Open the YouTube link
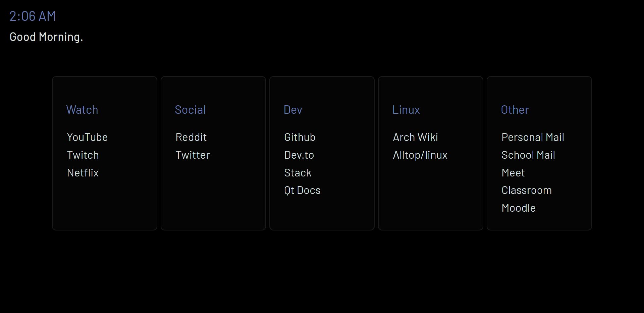Screen dimensions: 644x313 [88, 137]
